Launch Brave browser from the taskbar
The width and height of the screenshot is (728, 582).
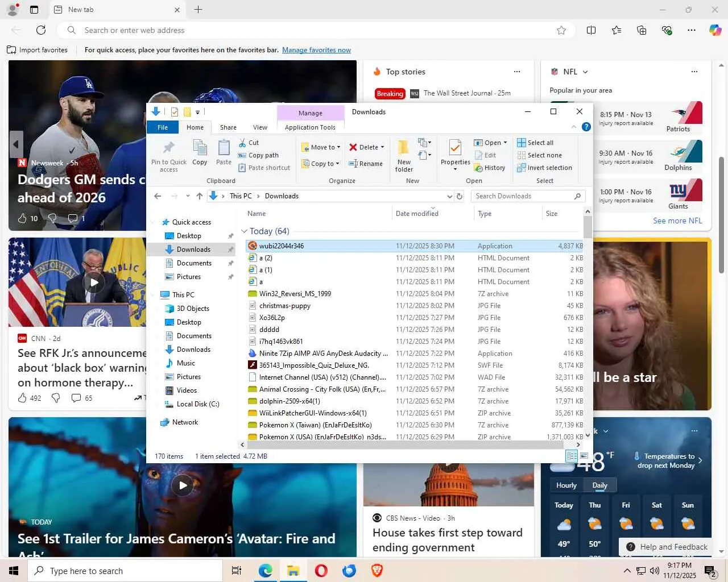pos(377,571)
